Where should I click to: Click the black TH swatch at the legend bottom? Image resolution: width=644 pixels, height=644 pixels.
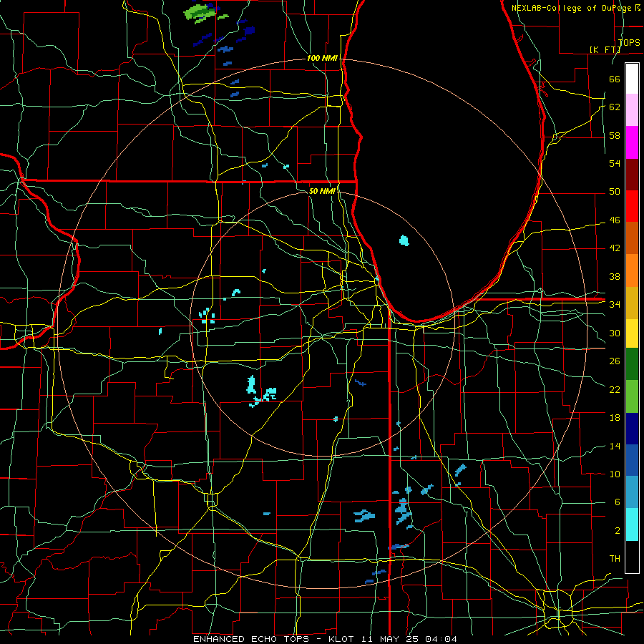click(x=632, y=557)
